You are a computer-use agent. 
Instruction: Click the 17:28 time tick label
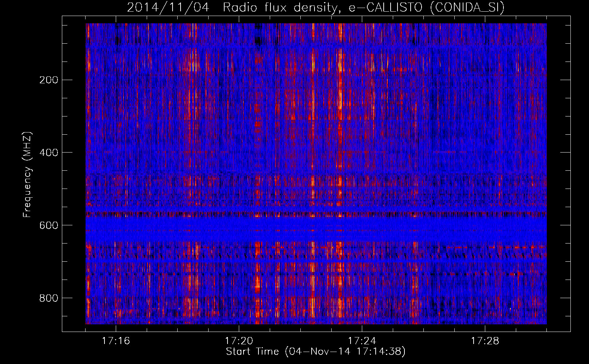point(485,341)
